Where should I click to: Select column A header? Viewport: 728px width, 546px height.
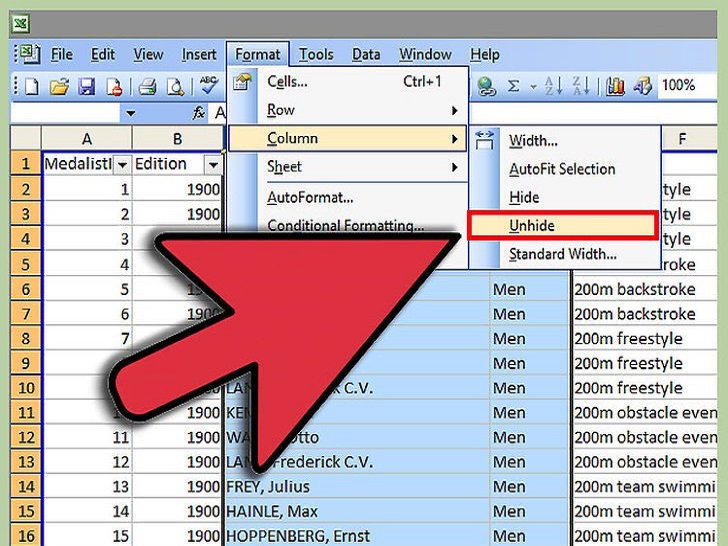(x=86, y=139)
